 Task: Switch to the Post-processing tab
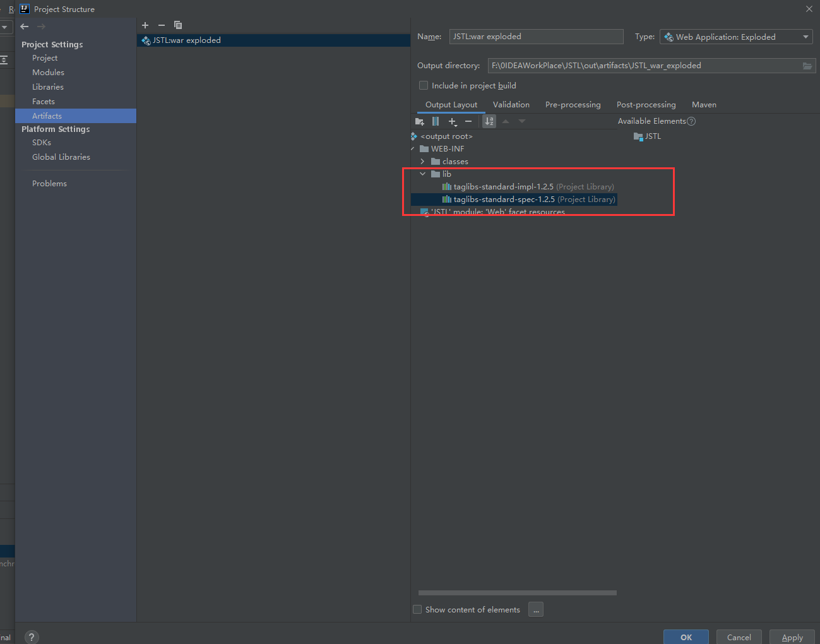[x=646, y=105]
